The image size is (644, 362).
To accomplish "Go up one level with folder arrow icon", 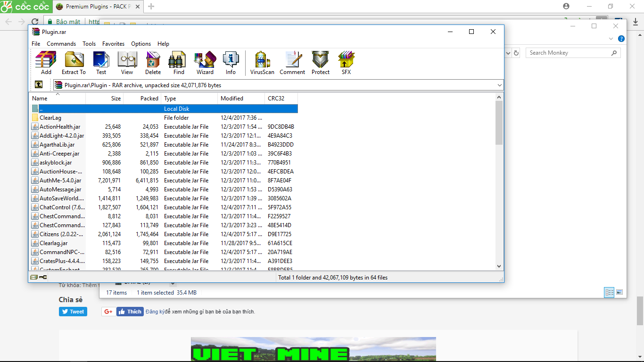I will (x=39, y=85).
